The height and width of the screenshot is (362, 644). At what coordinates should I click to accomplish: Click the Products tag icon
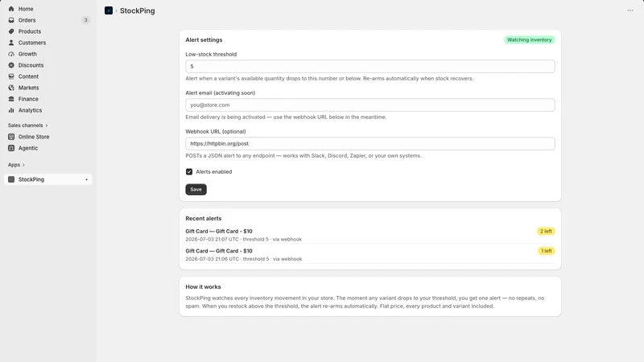click(11, 31)
